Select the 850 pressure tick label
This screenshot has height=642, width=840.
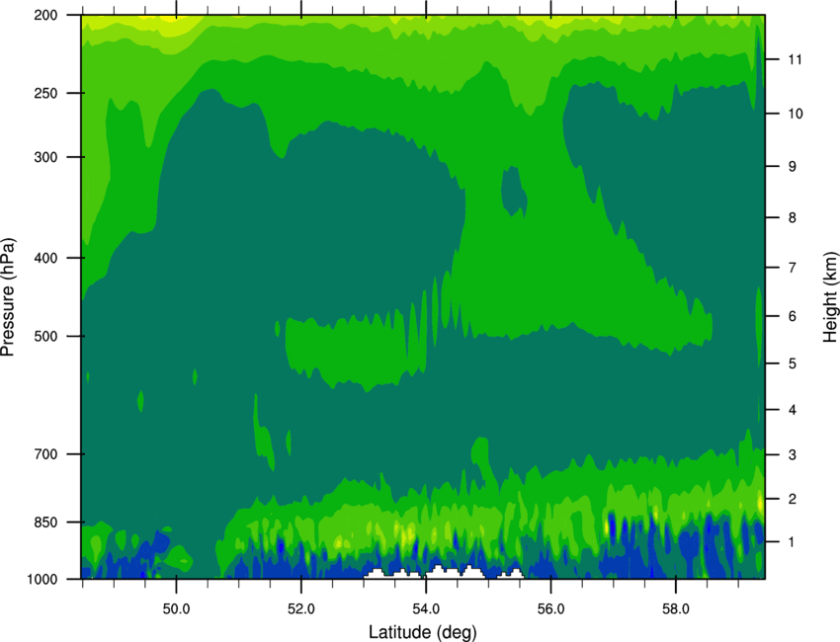45,522
